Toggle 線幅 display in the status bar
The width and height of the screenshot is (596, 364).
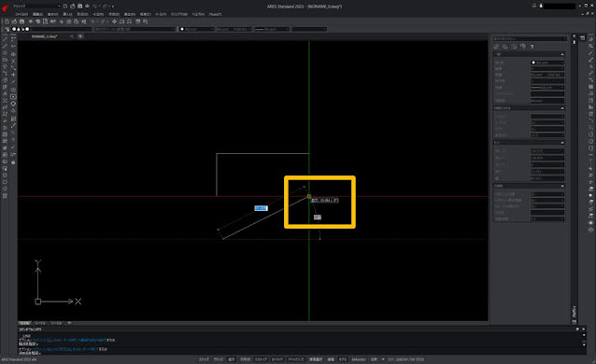(331, 359)
